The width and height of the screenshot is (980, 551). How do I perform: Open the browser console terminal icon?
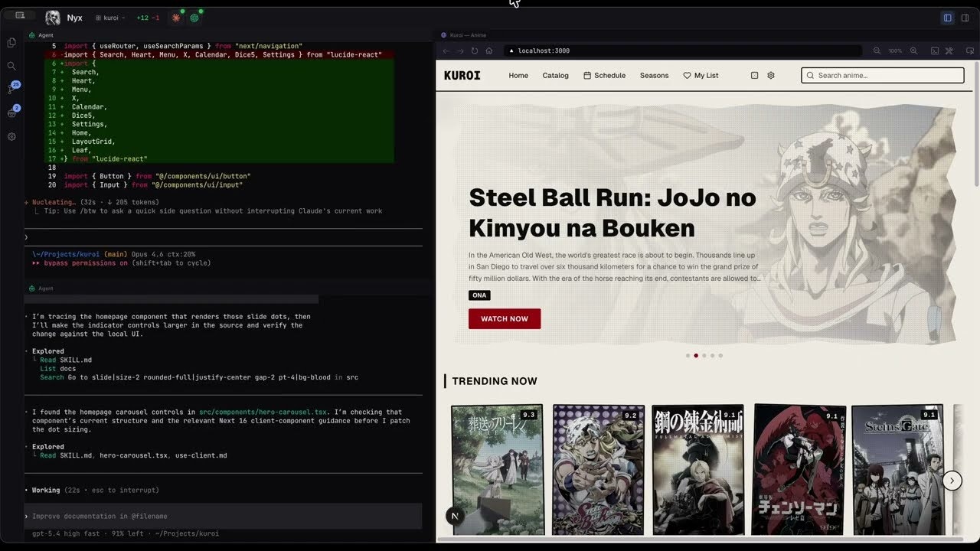935,51
